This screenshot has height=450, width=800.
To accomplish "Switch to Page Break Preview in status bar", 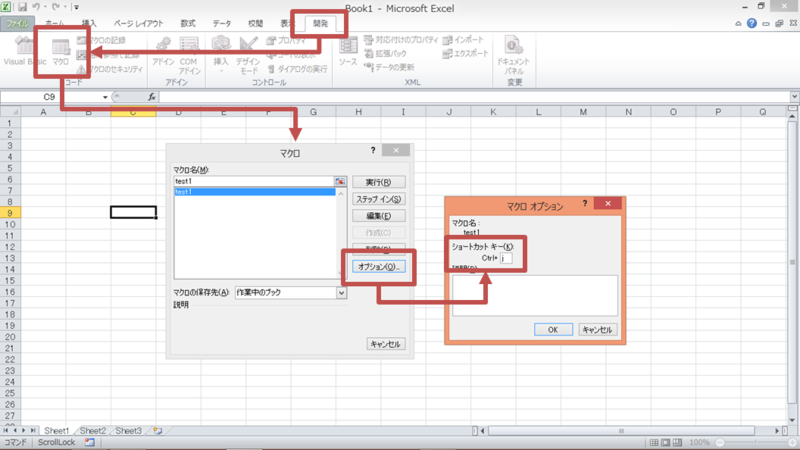I will (x=678, y=442).
